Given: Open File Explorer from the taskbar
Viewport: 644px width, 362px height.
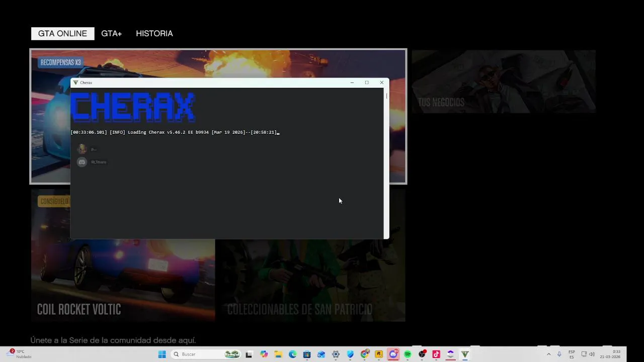Looking at the screenshot, I should pos(278,354).
